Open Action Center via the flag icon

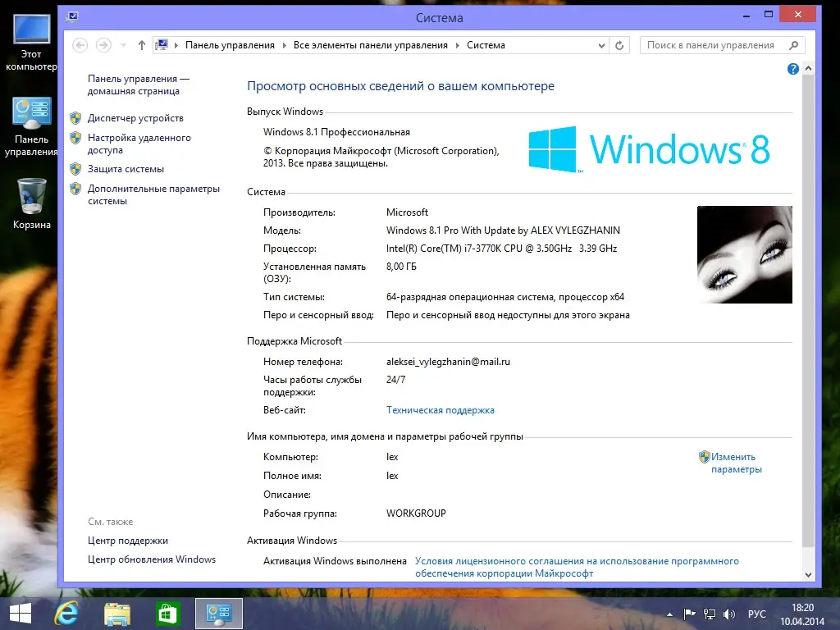690,613
